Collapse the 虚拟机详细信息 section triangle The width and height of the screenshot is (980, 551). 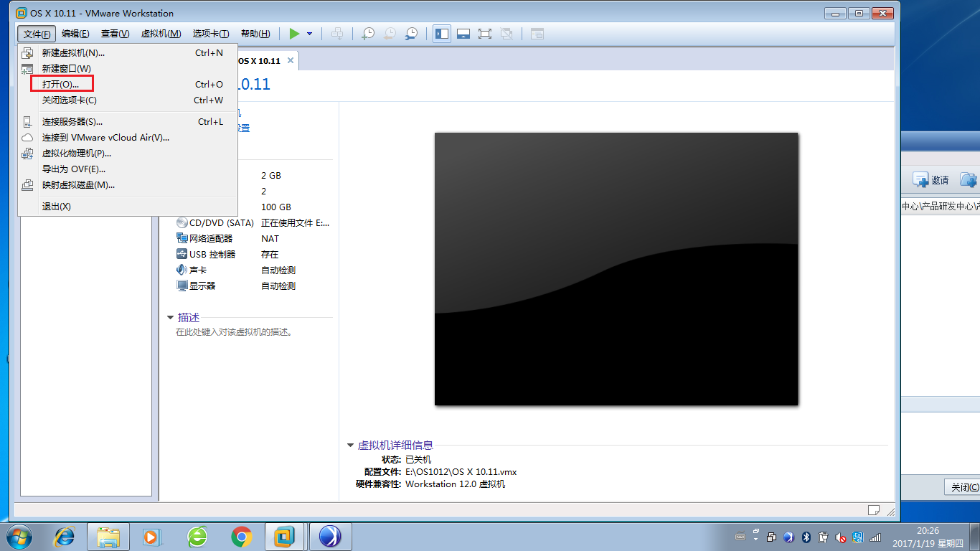pos(350,446)
